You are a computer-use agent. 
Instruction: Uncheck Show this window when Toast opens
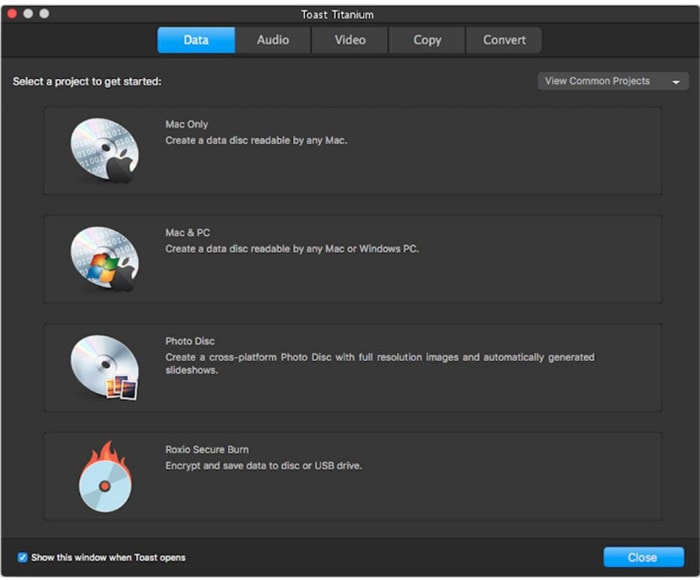coord(22,557)
